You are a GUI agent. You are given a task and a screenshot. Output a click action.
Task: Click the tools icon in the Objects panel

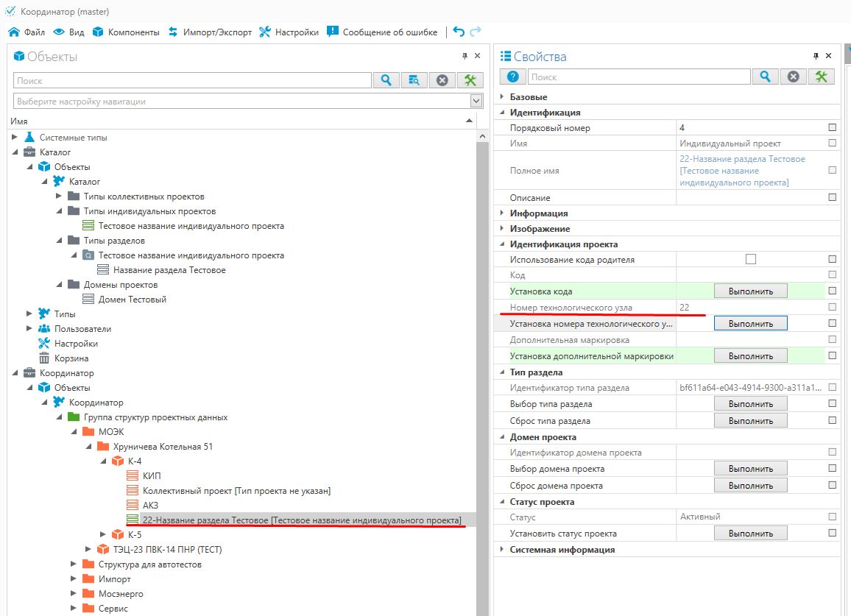coord(470,80)
